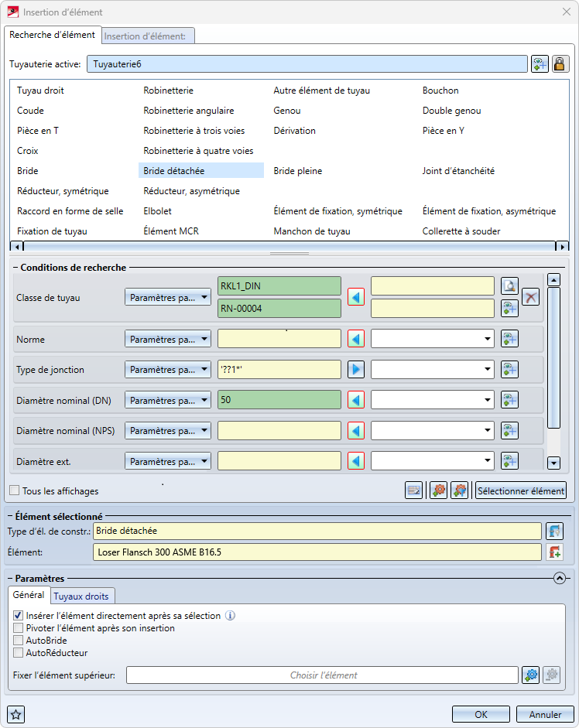This screenshot has height=728, width=579.
Task: Click the blue arrow button in Type de jonction row
Action: (x=356, y=370)
